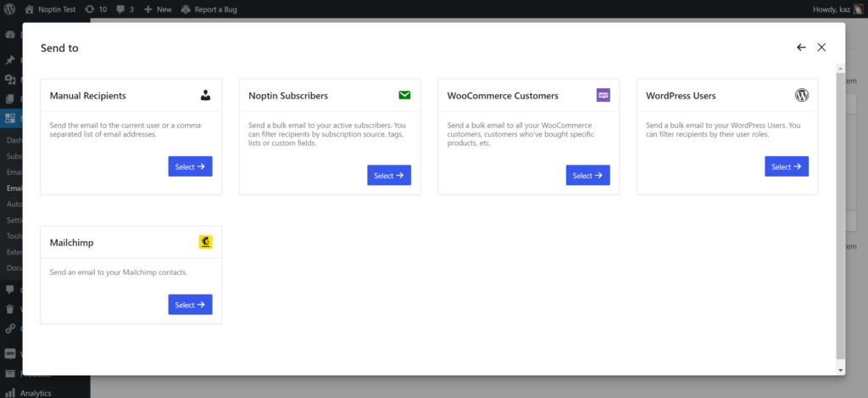This screenshot has width=868, height=398.
Task: Select WooCommerce Customers as recipients
Action: 587,176
